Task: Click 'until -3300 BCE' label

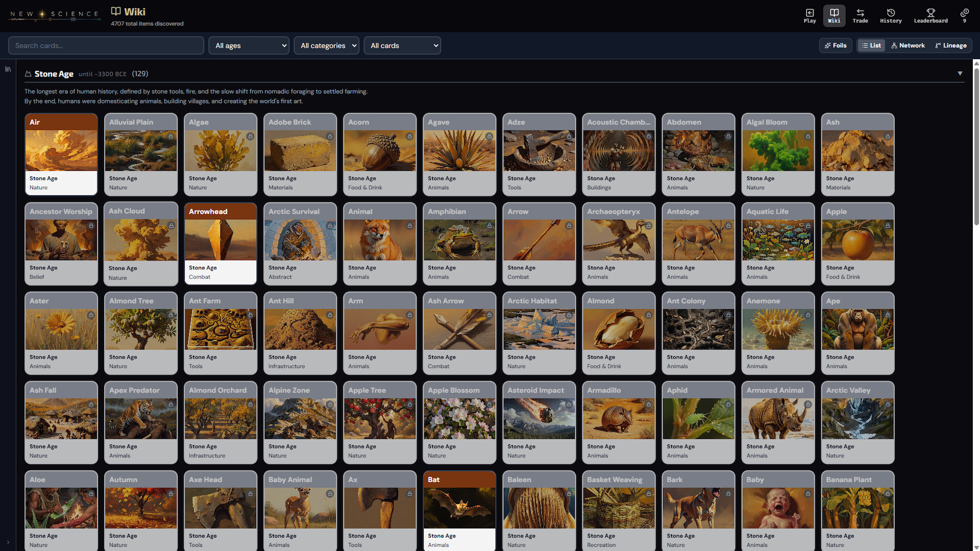Action: click(102, 74)
